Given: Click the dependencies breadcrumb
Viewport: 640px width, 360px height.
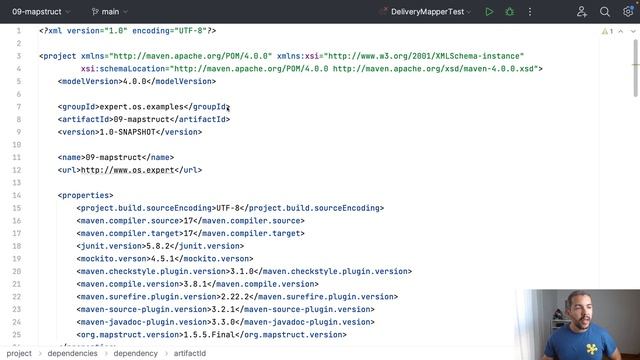Looking at the screenshot, I should (x=73, y=353).
